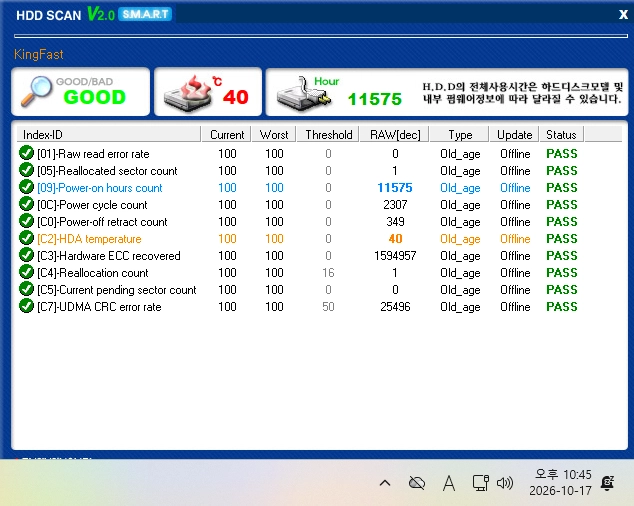Click the Update column header
This screenshot has height=506, width=634.
pos(515,134)
